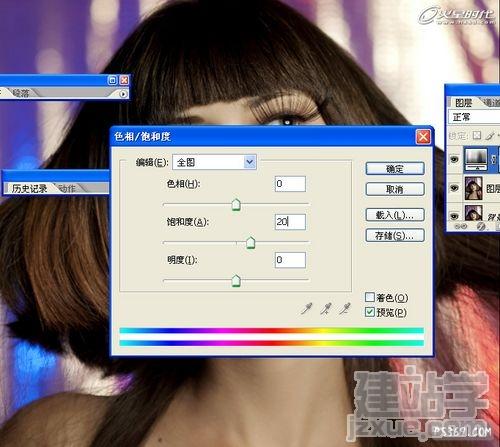Enable the 着色 (Colorize) checkbox
Image resolution: width=500 pixels, height=447 pixels.
pos(370,297)
